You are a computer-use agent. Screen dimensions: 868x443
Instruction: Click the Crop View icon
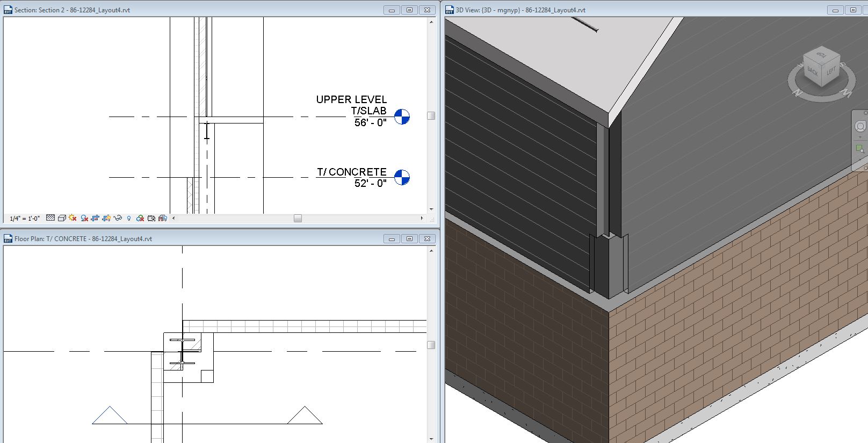pos(96,218)
